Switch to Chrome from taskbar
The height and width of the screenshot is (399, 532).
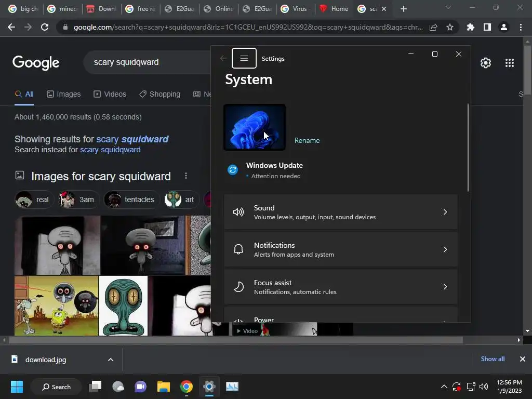pos(187,387)
